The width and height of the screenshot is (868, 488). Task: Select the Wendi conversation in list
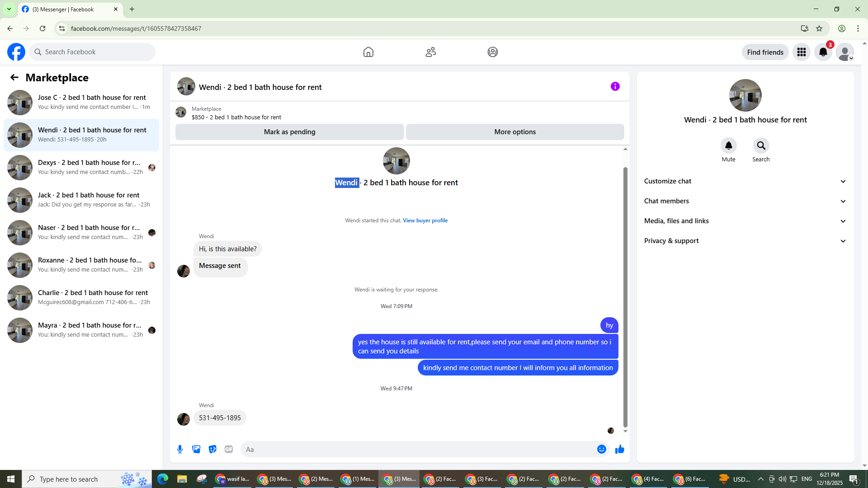coord(81,135)
